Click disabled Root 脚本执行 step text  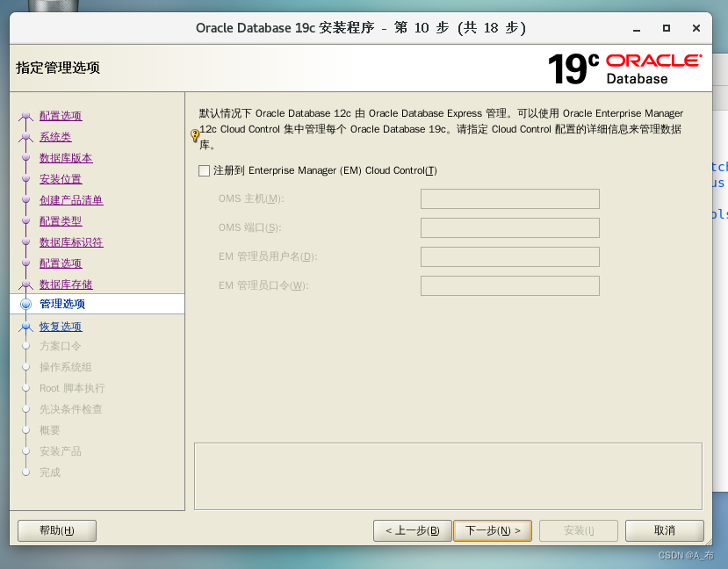pos(72,388)
